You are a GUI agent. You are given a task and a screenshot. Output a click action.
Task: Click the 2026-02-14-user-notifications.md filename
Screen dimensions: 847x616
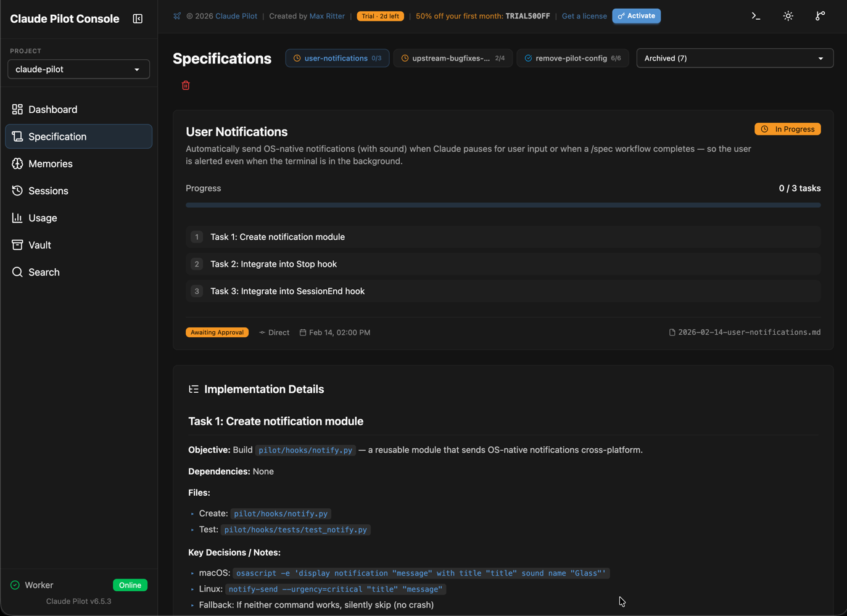[750, 332]
